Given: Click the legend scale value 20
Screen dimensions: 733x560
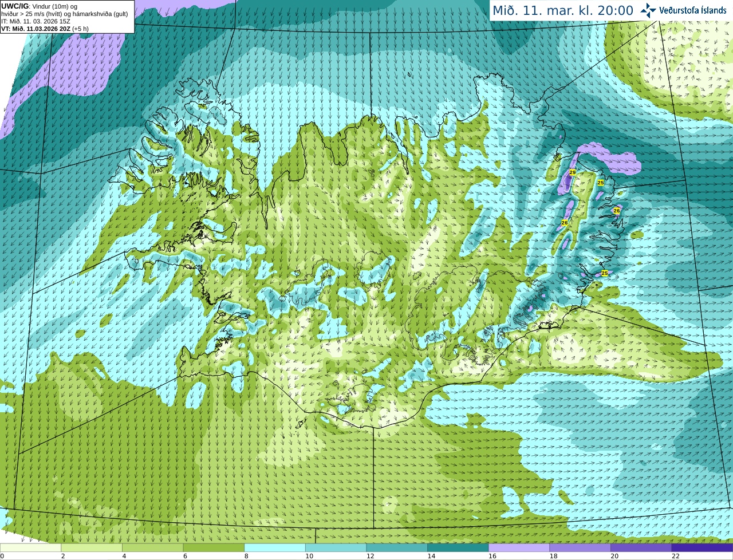Looking at the screenshot, I should tap(614, 556).
